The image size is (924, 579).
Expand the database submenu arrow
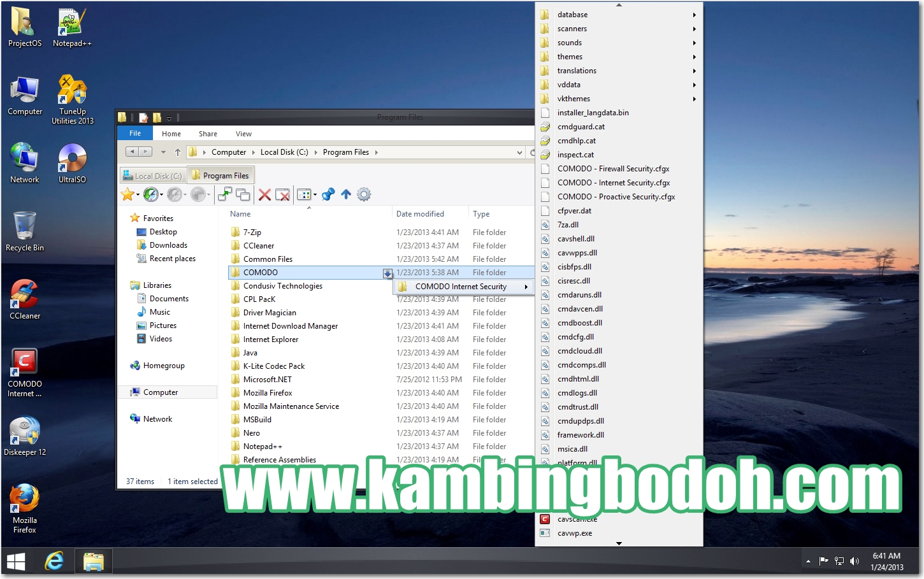694,15
